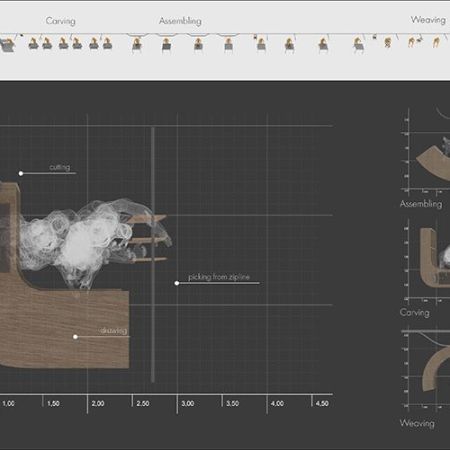Click the 3,00 axis tick label
This screenshot has height=450, width=450.
(x=188, y=403)
